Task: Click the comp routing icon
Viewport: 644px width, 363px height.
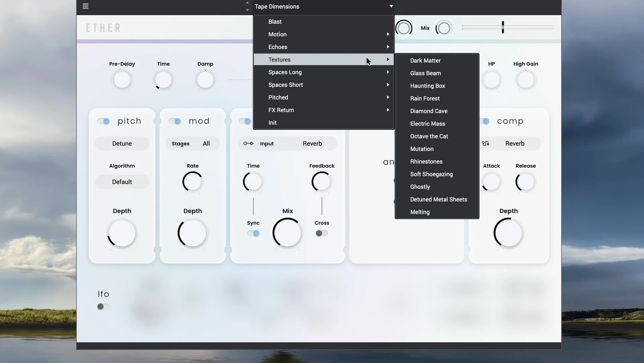Action: (x=485, y=144)
